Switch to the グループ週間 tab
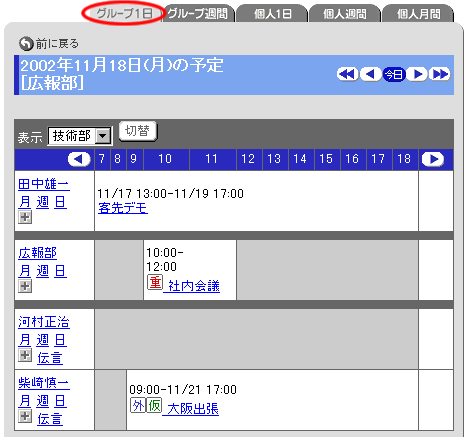The width and height of the screenshot is (467, 437). [198, 14]
